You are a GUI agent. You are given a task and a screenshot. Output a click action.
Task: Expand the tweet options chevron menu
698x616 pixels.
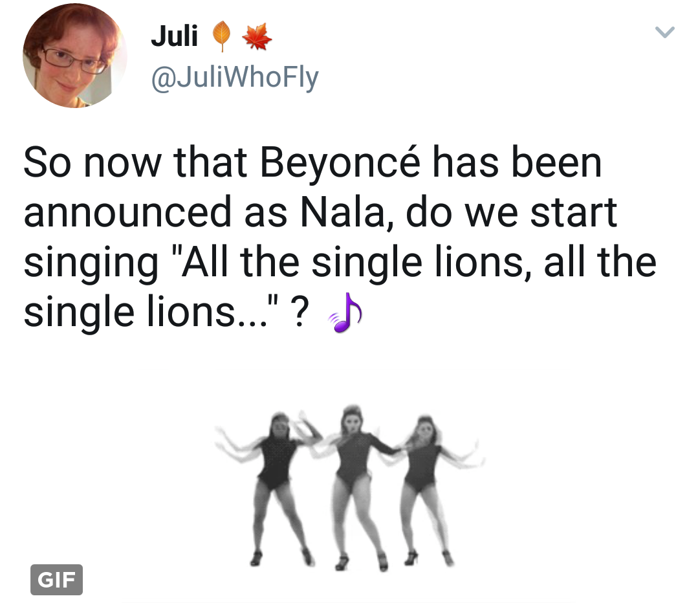(x=664, y=32)
